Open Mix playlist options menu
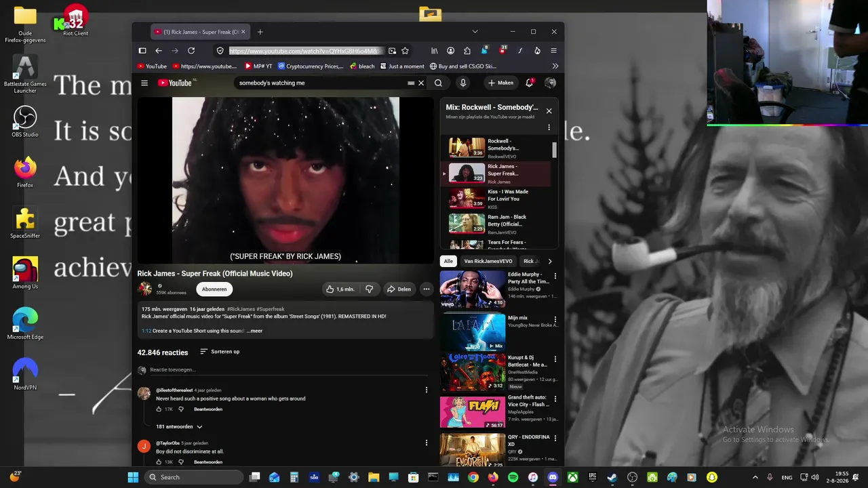Image resolution: width=868 pixels, height=488 pixels. [549, 127]
